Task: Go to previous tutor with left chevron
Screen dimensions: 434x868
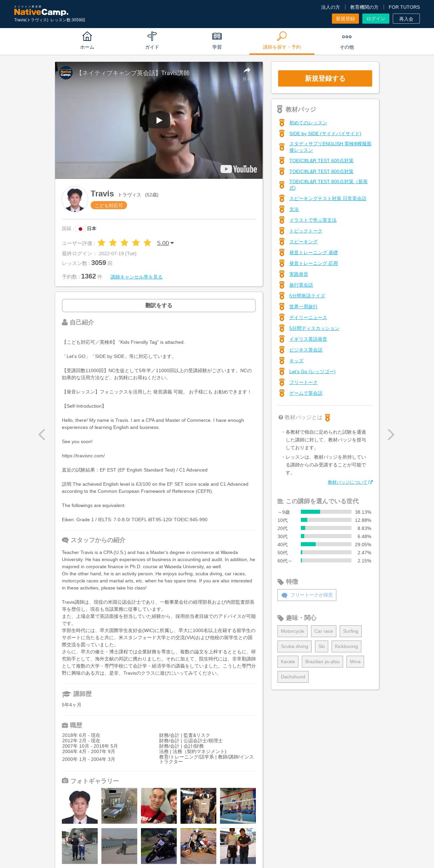Action: pyautogui.click(x=42, y=434)
